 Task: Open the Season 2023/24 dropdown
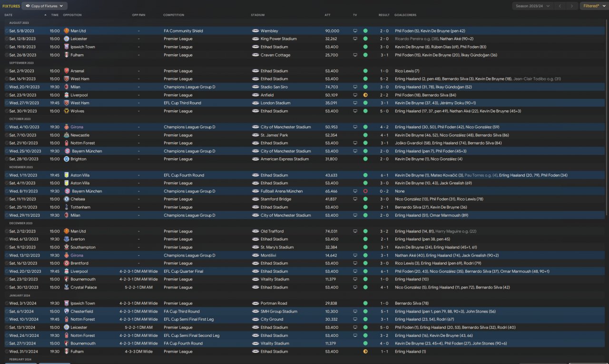point(532,6)
